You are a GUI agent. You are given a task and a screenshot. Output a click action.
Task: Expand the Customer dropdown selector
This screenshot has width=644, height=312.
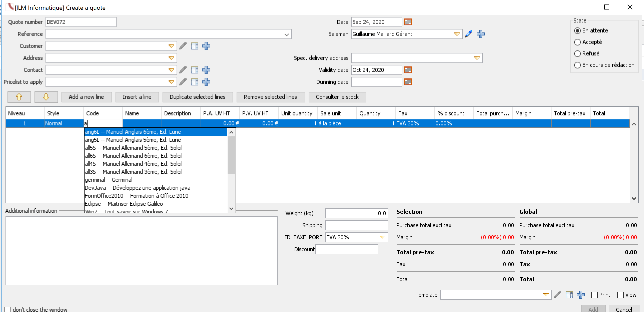(171, 46)
